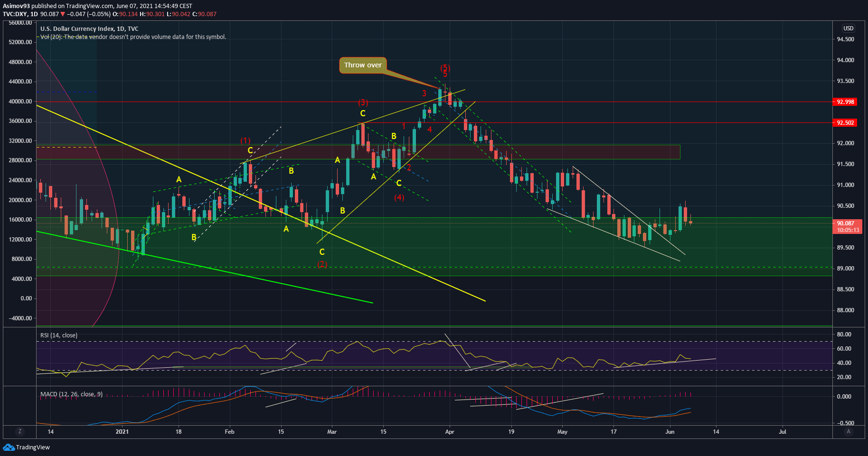
Task: Select the 92.998 red price label
Action: pos(845,102)
